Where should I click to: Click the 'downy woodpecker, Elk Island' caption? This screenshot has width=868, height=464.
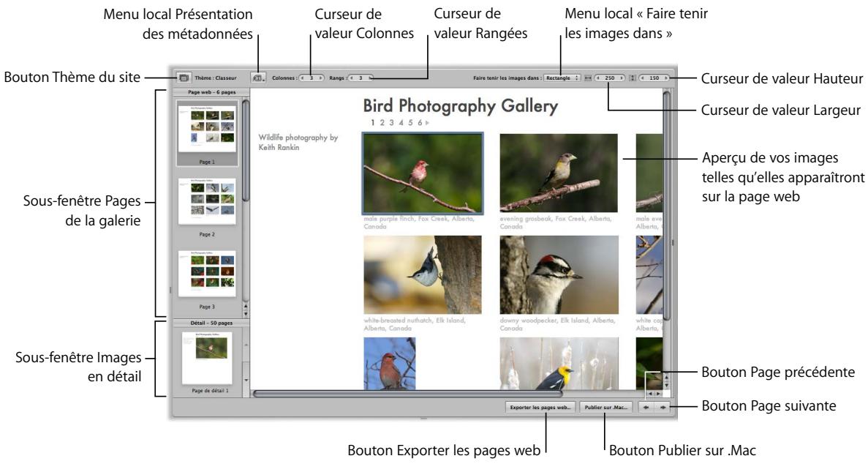coord(557,324)
